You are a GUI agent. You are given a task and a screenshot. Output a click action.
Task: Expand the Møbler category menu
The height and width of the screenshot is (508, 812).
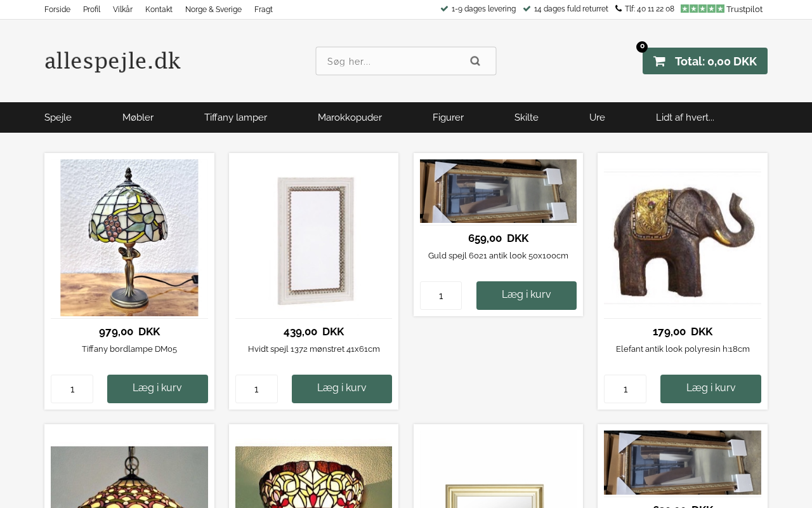[x=138, y=117]
